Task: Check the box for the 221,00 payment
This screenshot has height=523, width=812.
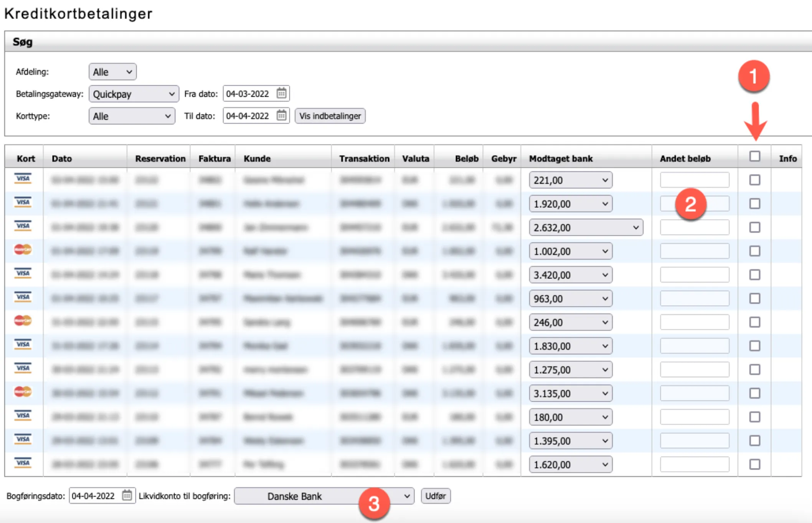Action: [754, 180]
